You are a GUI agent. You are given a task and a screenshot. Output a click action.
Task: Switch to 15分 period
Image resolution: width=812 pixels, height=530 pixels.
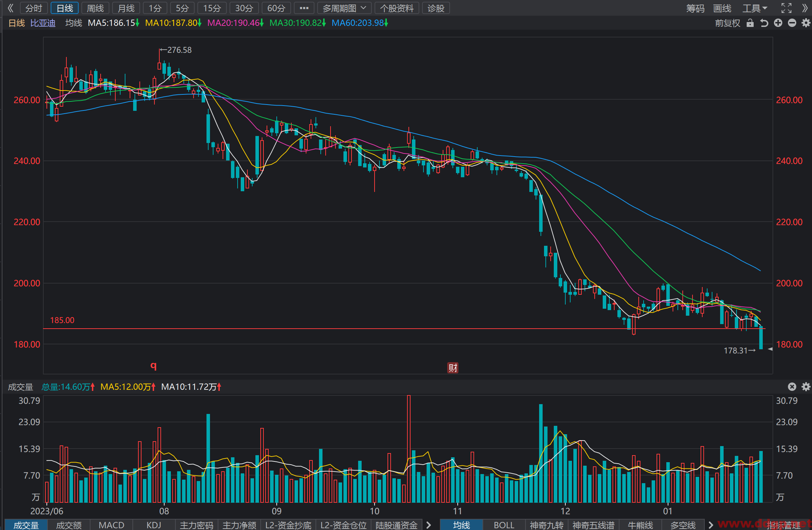pos(212,8)
